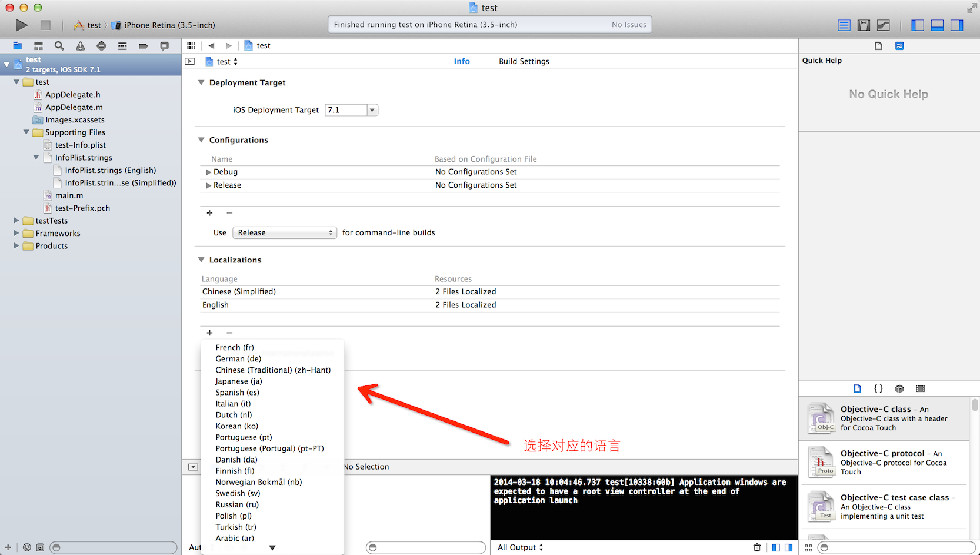The width and height of the screenshot is (980, 555).
Task: Toggle the project and targets list
Action: [189, 61]
